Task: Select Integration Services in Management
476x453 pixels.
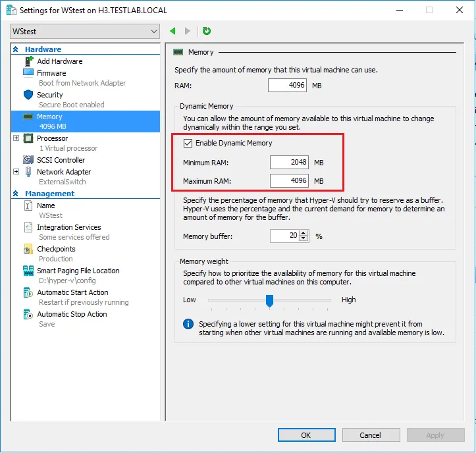Action: point(68,227)
